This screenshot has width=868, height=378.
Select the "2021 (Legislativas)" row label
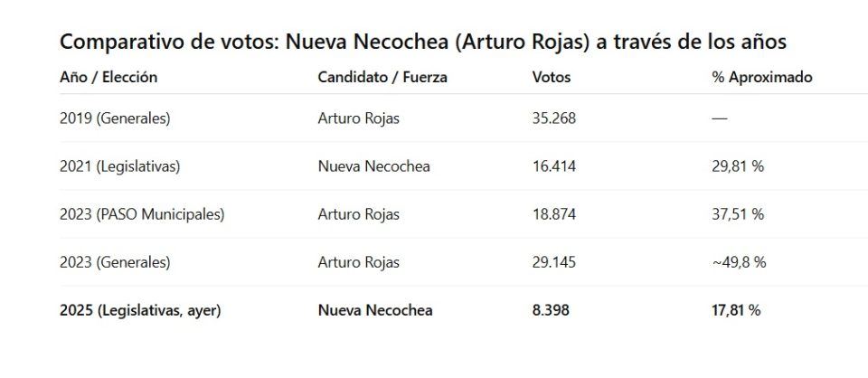pos(120,166)
